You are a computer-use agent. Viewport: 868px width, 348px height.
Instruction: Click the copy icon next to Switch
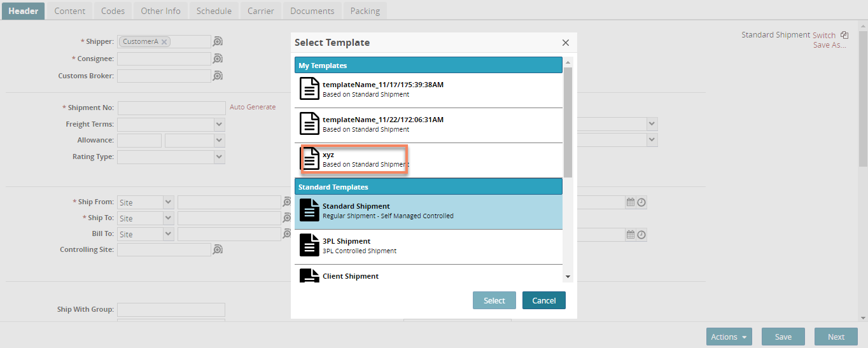coord(844,35)
